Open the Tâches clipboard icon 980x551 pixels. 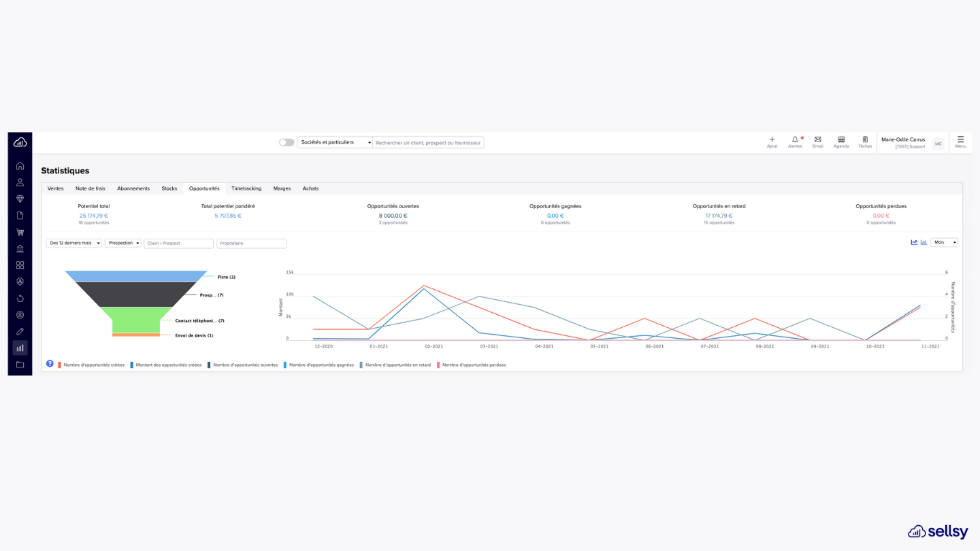point(865,139)
